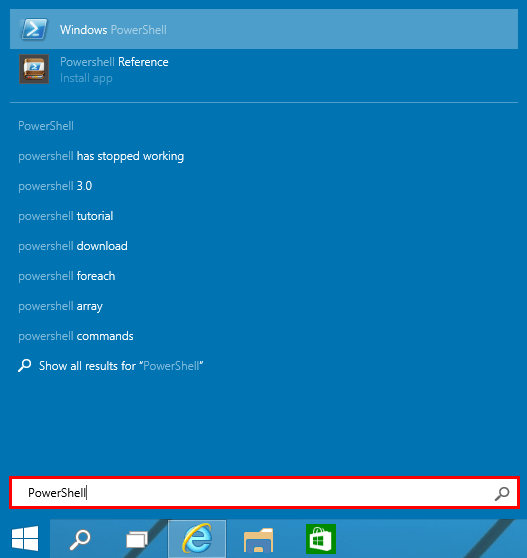Select the powershell array suggestion
527x558 pixels.
[x=60, y=306]
